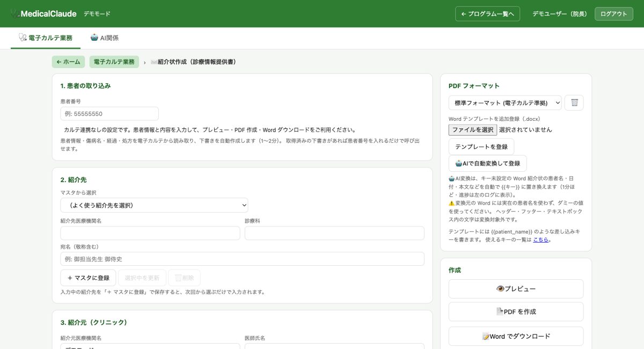Delete the selected PDF format with trash icon
Viewport: 644px width, 349px height.
574,103
